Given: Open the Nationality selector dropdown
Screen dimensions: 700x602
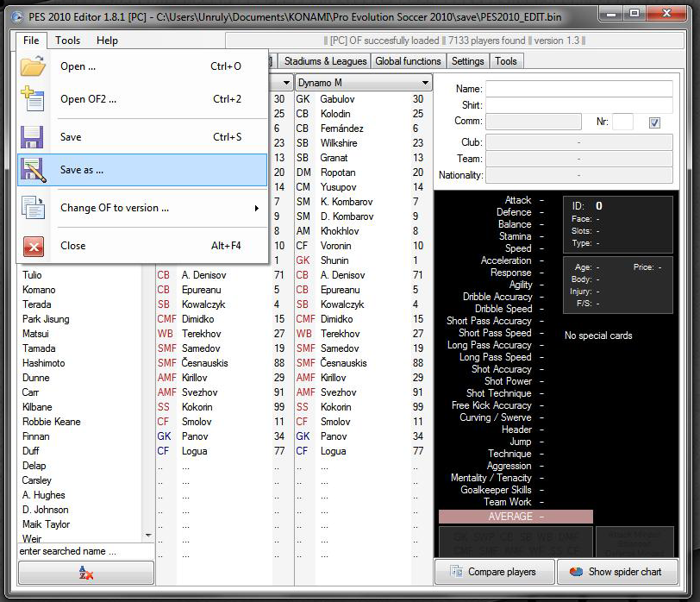Looking at the screenshot, I should pyautogui.click(x=579, y=175).
